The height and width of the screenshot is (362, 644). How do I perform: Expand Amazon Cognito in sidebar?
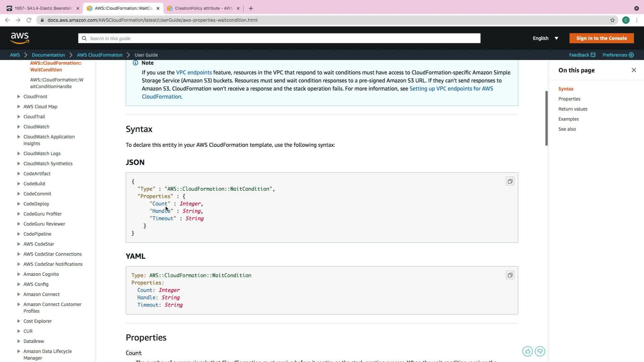[19, 274]
